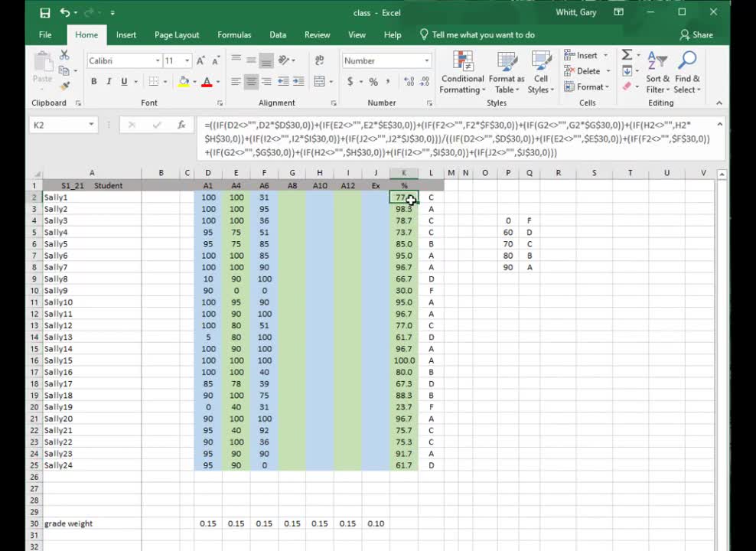Toggle Italic formatting

(109, 81)
